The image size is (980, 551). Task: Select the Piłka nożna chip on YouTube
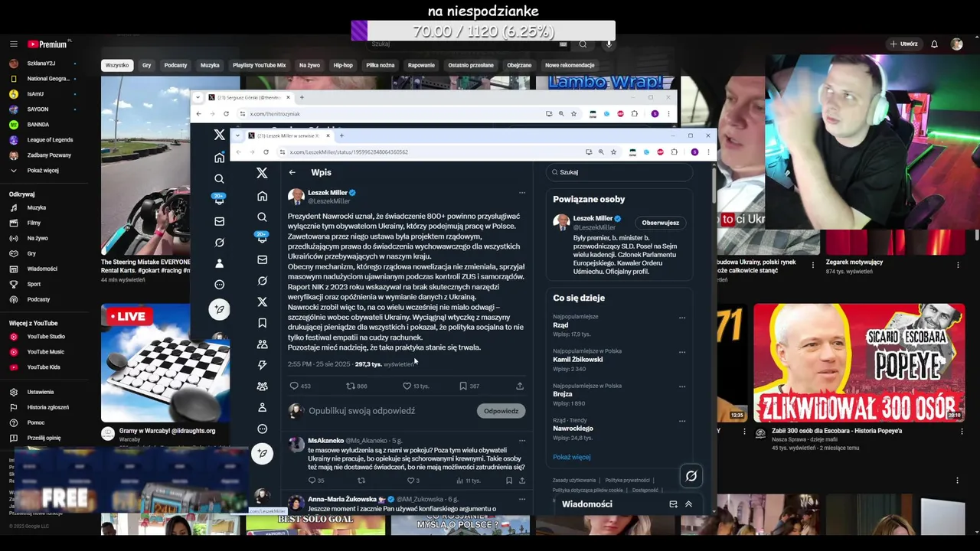381,65
